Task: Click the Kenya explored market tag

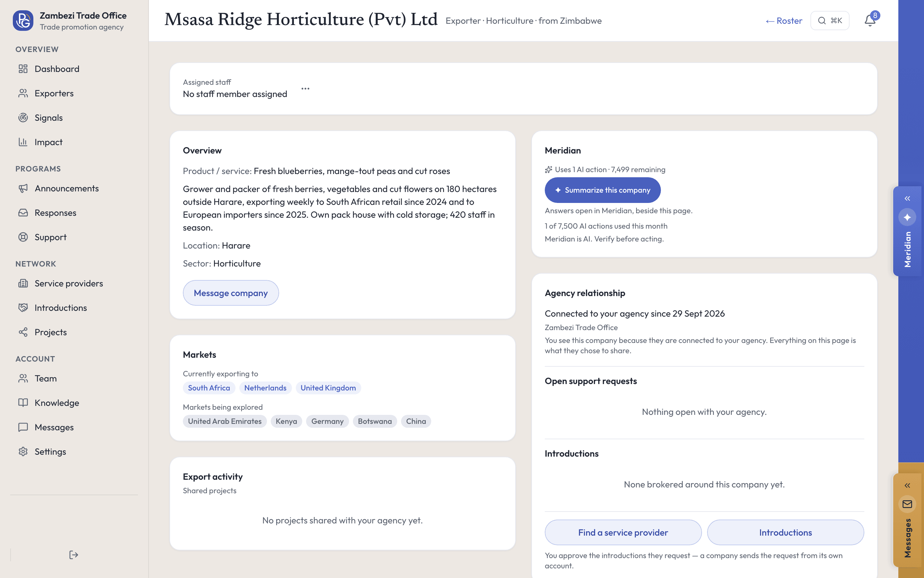Action: [287, 421]
